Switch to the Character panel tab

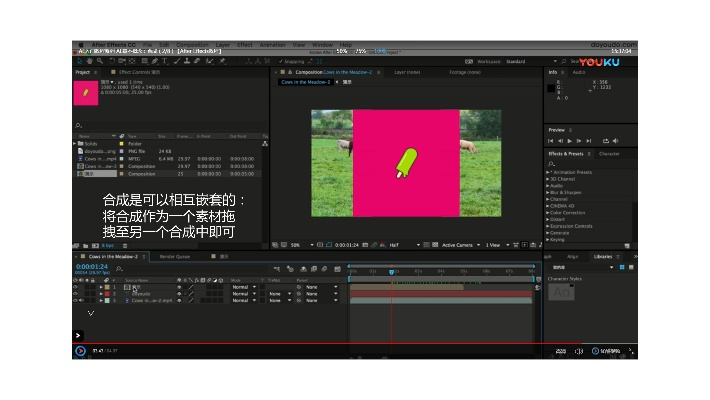[609, 154]
